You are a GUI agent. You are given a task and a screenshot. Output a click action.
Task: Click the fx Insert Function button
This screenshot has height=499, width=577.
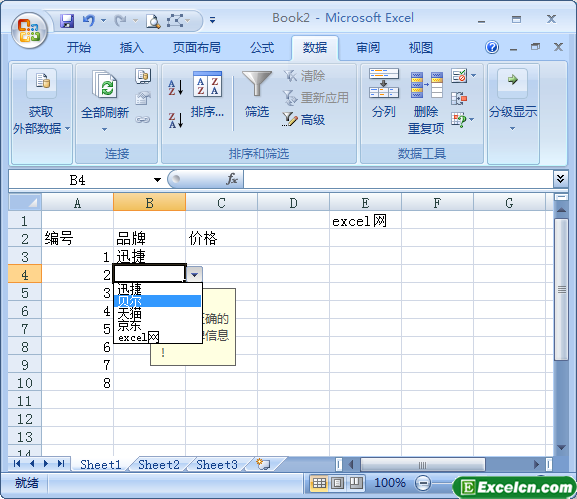coord(232,180)
